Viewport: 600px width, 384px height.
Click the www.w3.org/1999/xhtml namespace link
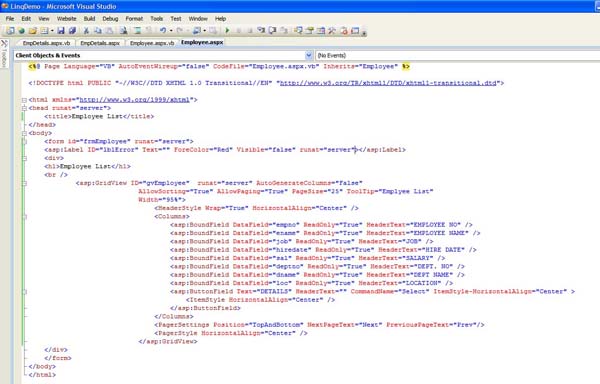click(x=134, y=100)
